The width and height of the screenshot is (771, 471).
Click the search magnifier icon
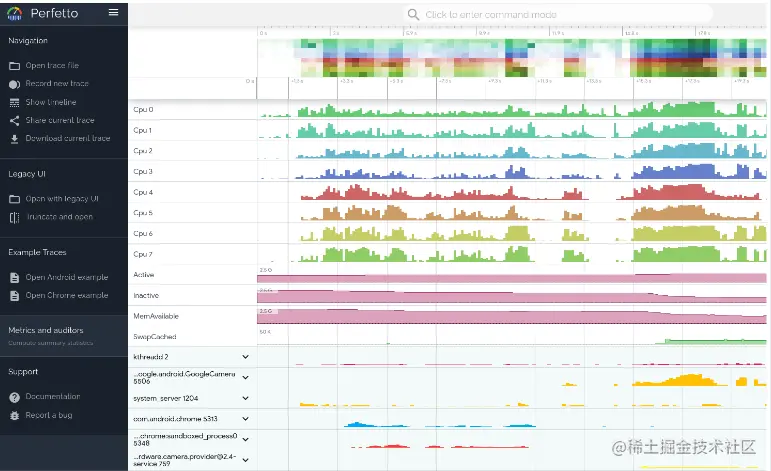coord(414,15)
